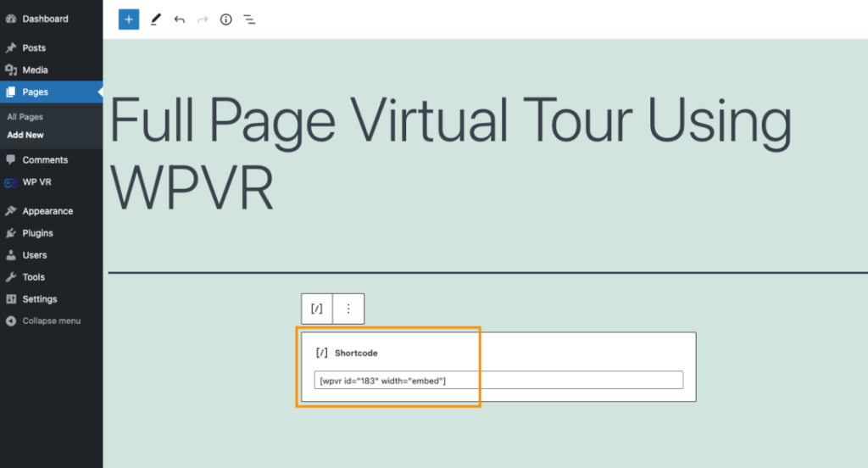Click the Posts pin icon
The width and height of the screenshot is (868, 468).
coord(11,47)
